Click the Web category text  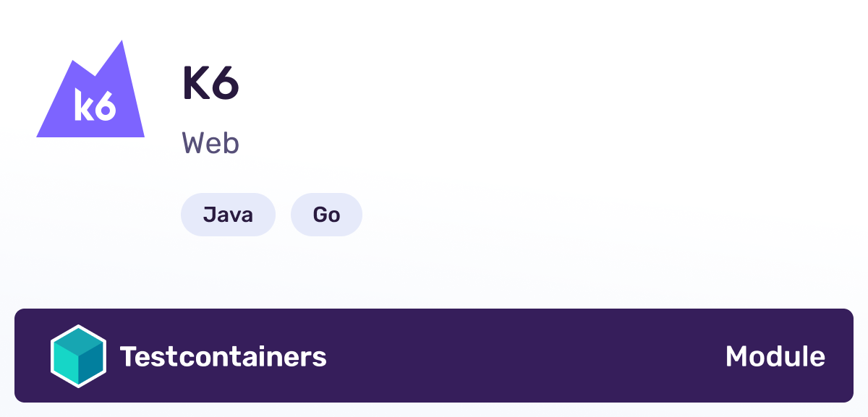click(x=210, y=144)
